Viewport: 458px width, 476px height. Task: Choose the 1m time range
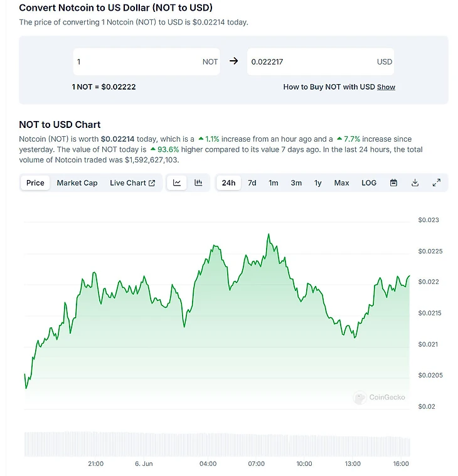point(274,182)
